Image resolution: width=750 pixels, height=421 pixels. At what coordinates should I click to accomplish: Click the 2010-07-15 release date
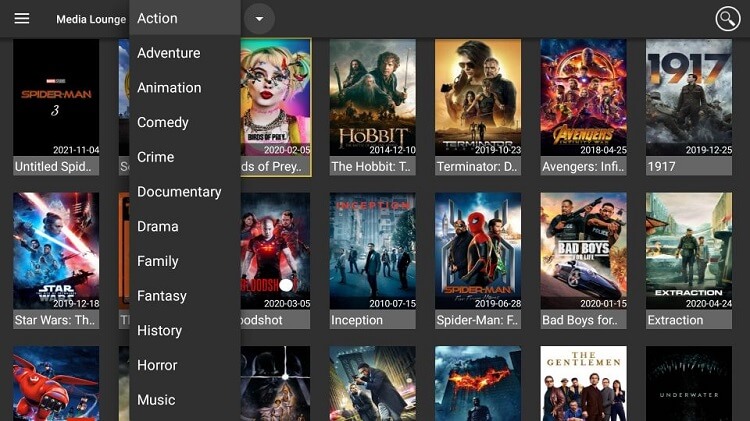[392, 304]
